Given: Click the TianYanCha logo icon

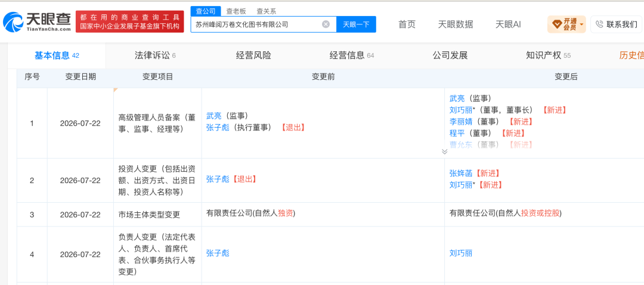Looking at the screenshot, I should pos(13,22).
